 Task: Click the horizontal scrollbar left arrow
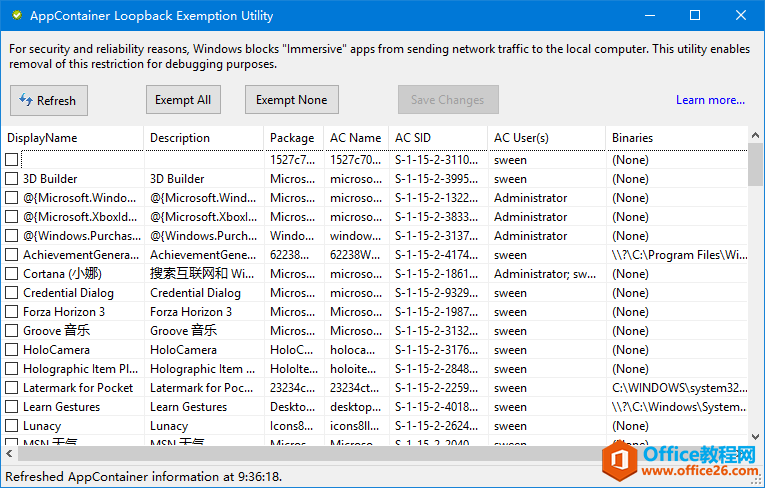click(9, 454)
